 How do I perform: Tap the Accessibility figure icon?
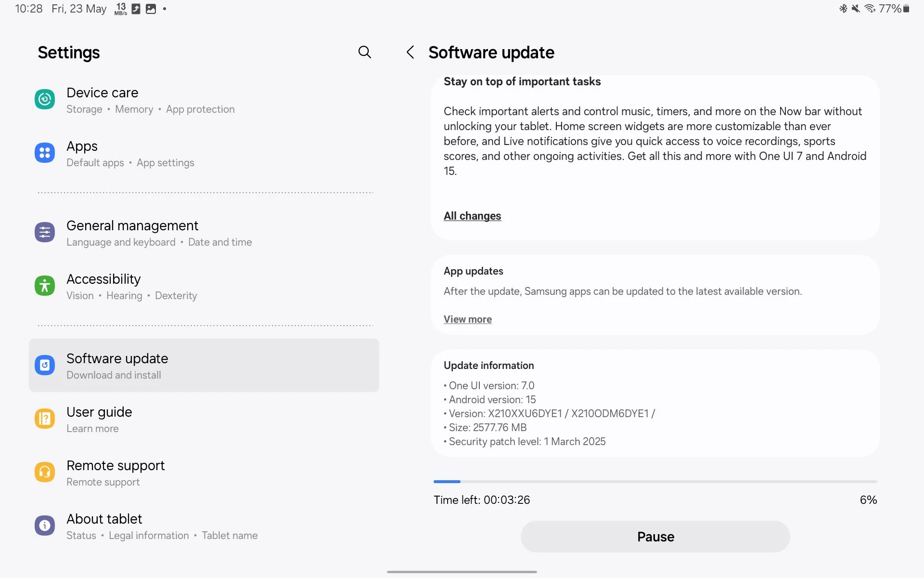point(44,286)
